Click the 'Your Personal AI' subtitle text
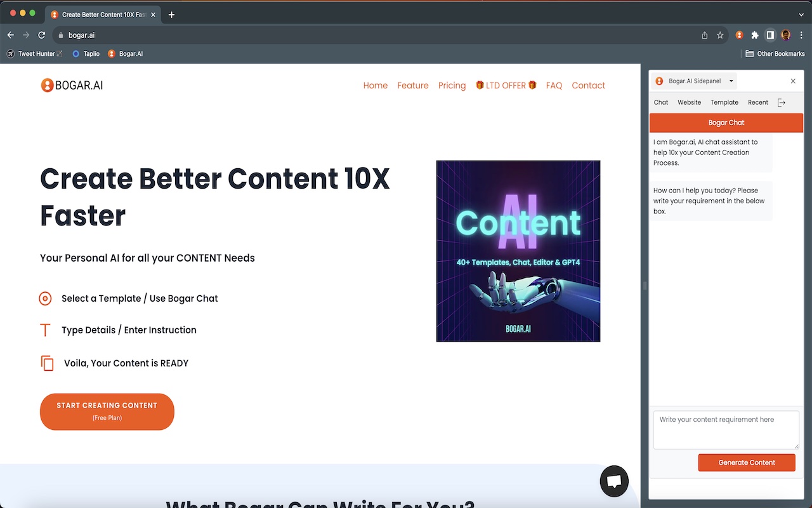Image resolution: width=812 pixels, height=508 pixels. point(147,258)
